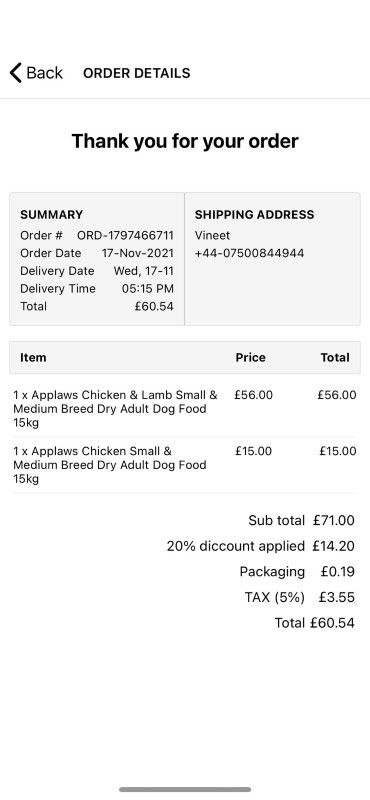
Task: Tap the TAX (5%) amount line
Action: pos(300,597)
